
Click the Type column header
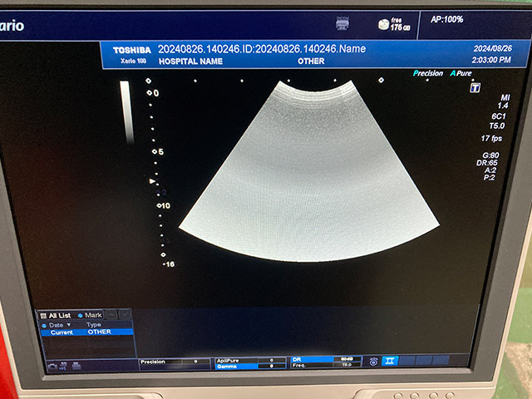[x=94, y=325]
